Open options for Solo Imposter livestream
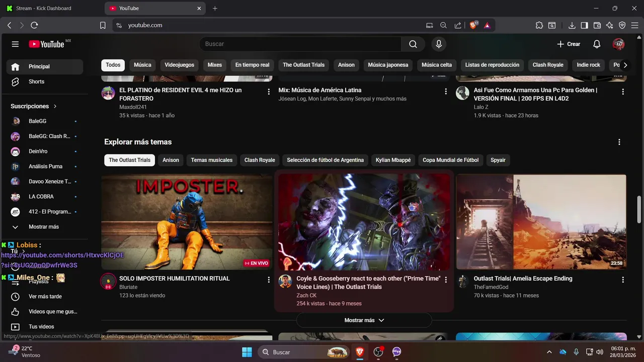 click(x=269, y=280)
